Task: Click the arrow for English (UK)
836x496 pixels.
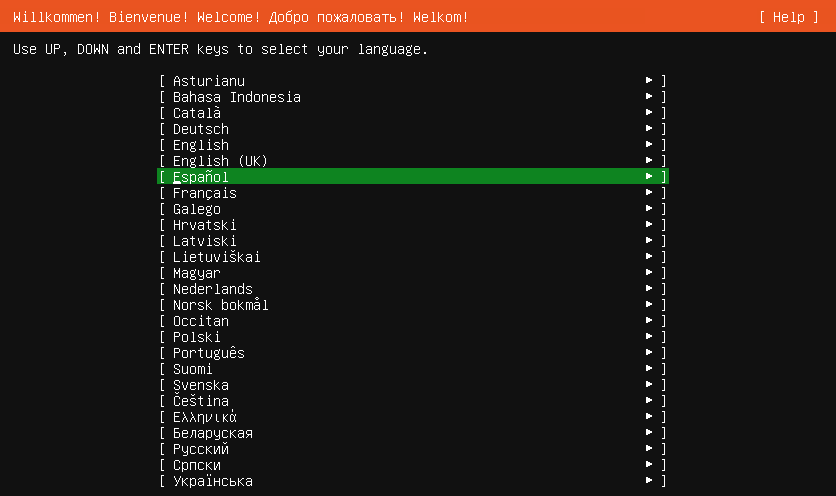Action: pyautogui.click(x=649, y=160)
